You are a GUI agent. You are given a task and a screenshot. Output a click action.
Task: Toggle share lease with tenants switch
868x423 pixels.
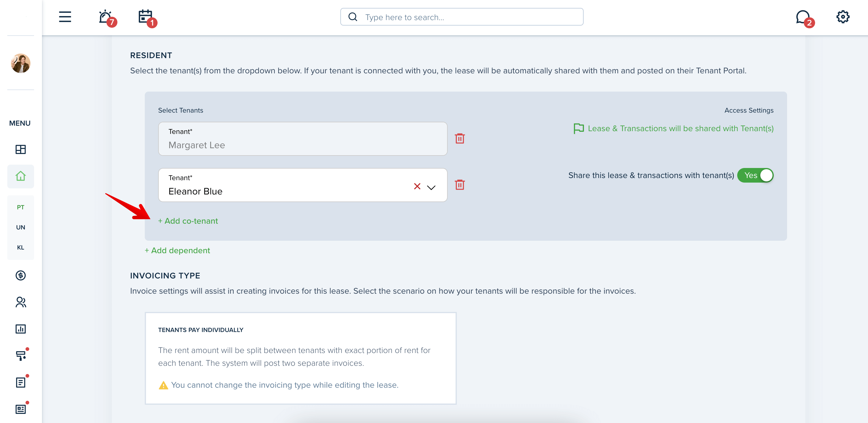point(755,175)
